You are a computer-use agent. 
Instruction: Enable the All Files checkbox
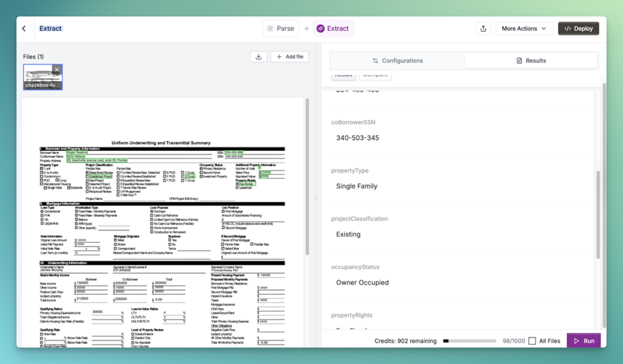(532, 341)
